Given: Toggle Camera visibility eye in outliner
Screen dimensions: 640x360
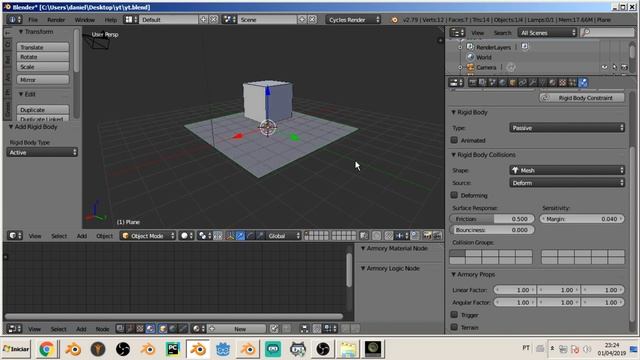Looking at the screenshot, I should coord(604,67).
